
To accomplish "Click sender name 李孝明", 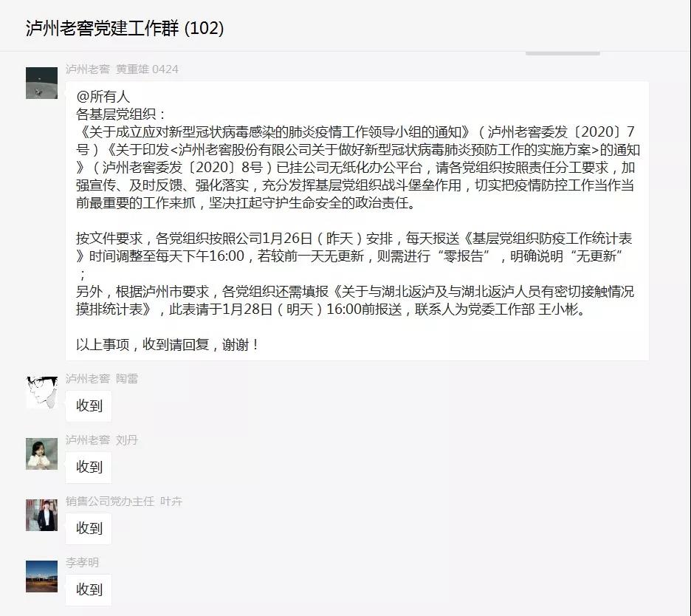I will click(x=83, y=563).
